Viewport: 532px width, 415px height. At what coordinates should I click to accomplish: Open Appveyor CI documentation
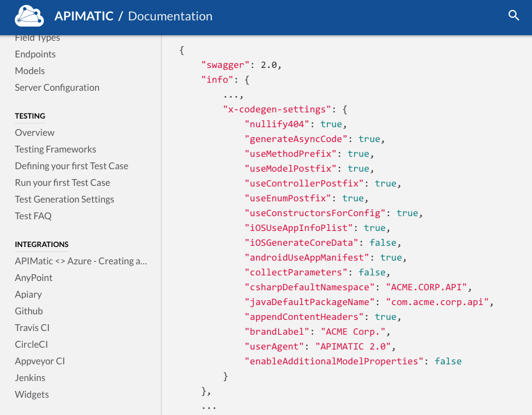[x=40, y=361]
